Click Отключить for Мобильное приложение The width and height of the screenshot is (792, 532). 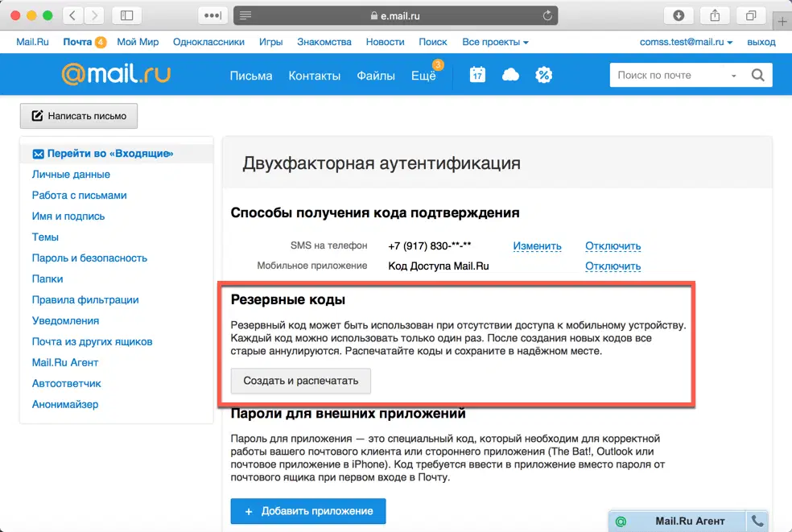(613, 266)
